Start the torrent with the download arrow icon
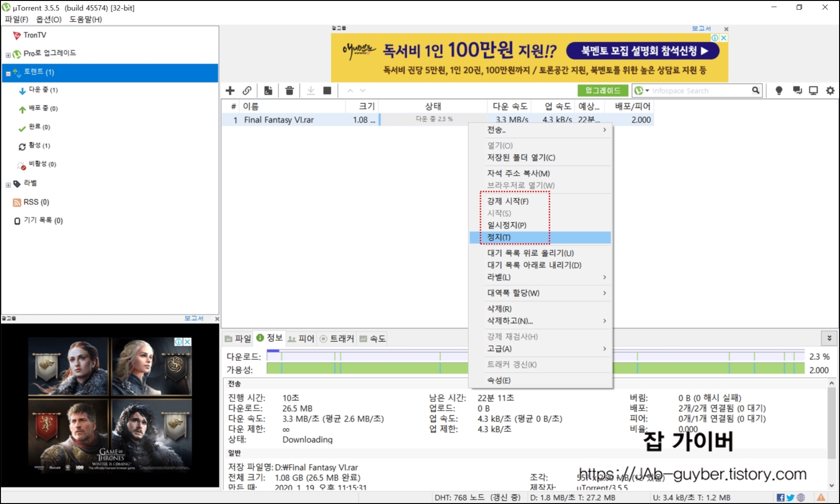 [310, 91]
